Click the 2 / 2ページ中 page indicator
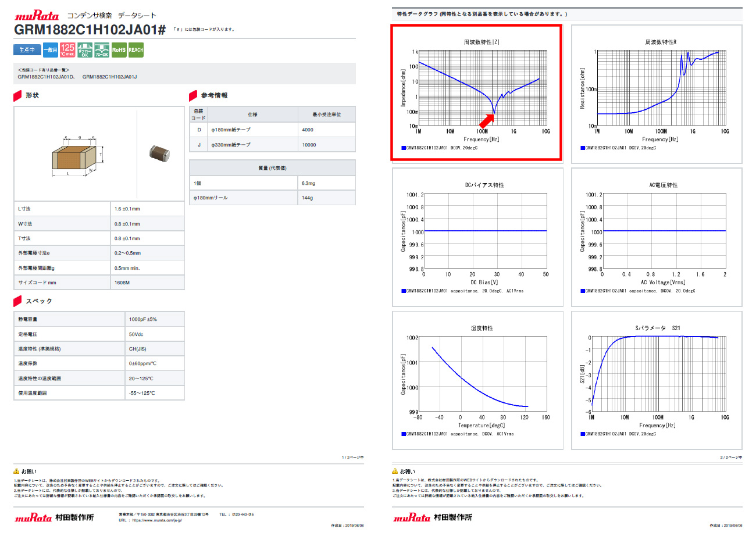 (x=731, y=458)
